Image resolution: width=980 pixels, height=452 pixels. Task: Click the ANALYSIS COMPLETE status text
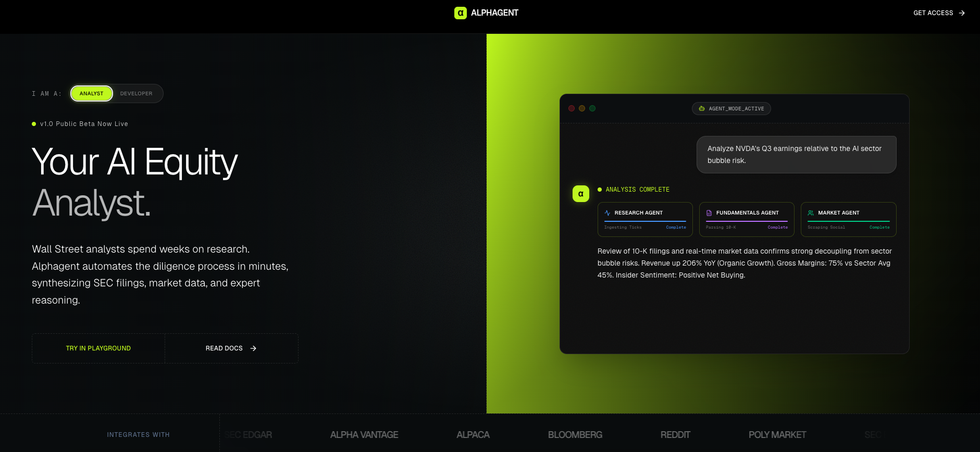[x=638, y=190]
